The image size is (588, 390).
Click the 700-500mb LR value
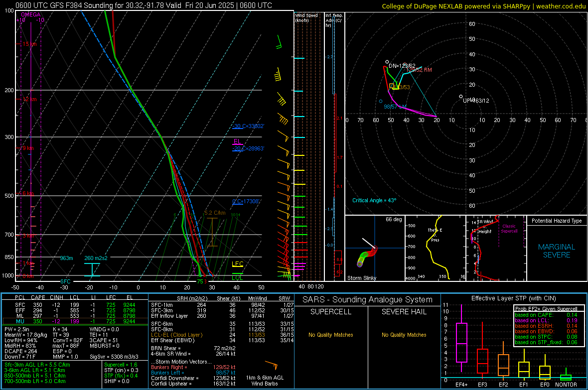[x=35, y=381]
